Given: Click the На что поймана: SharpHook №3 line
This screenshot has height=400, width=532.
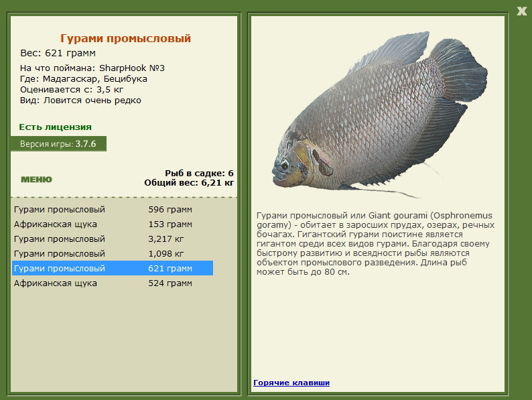Looking at the screenshot, I should click(92, 68).
